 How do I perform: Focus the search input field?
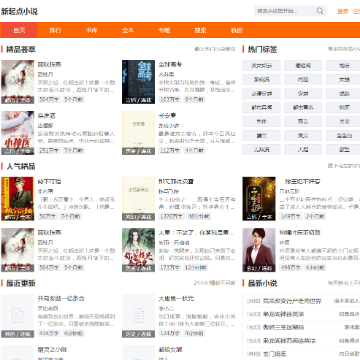(285, 11)
